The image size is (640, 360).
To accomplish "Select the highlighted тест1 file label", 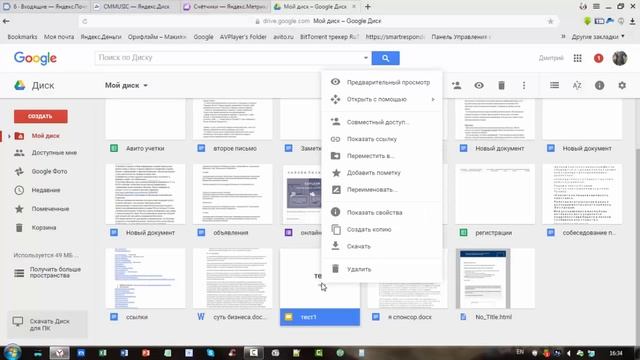I will (320, 317).
